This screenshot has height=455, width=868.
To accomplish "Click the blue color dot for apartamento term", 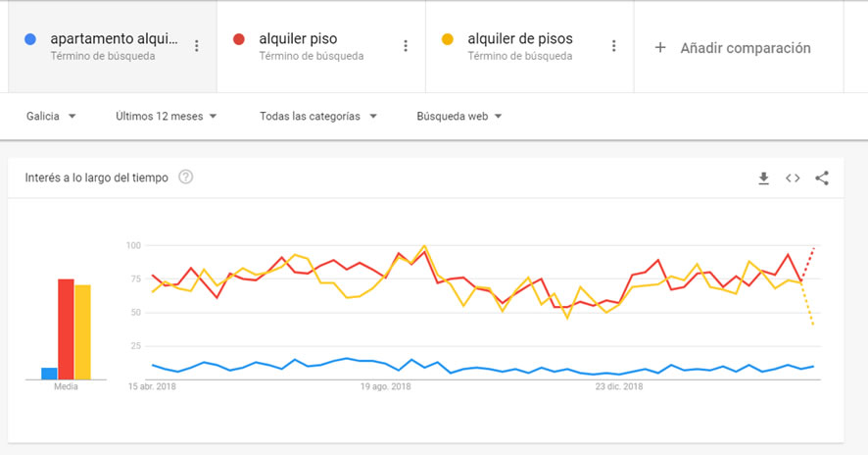I will click(30, 39).
